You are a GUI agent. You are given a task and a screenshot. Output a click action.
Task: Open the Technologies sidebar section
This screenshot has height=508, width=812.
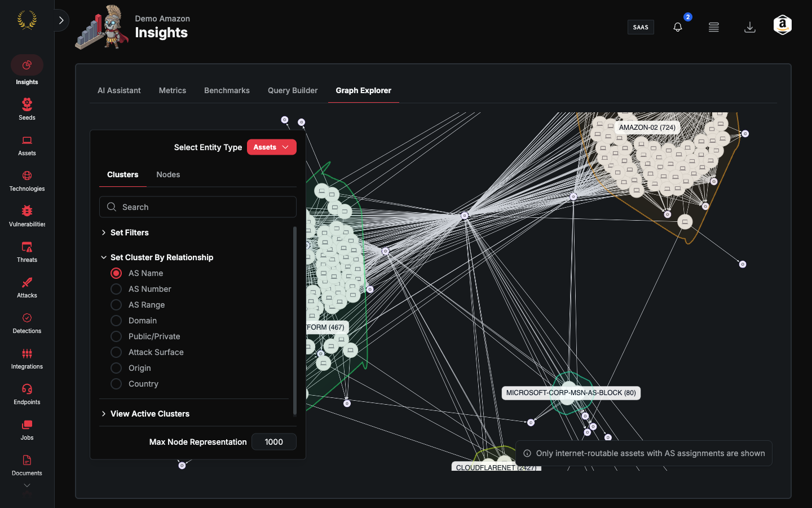click(27, 181)
